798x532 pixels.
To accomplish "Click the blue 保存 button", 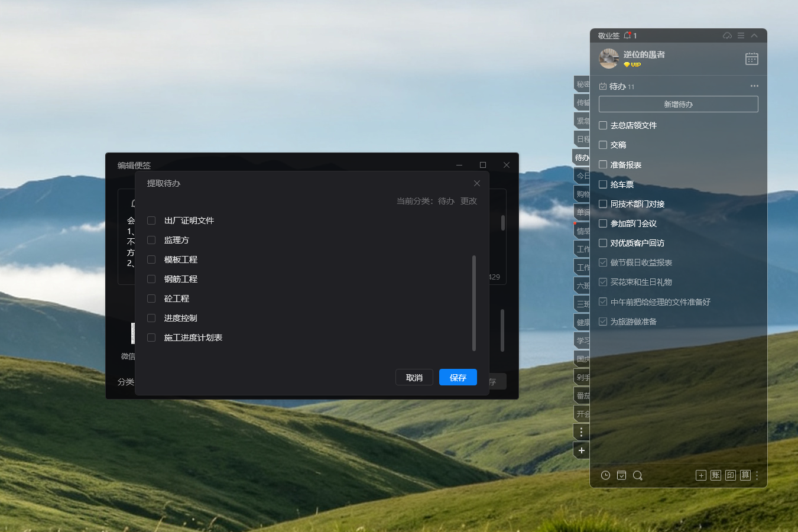I will click(x=458, y=377).
